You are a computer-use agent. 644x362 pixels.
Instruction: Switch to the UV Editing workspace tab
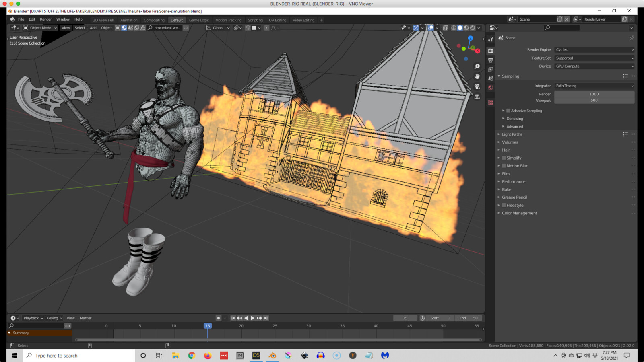pos(277,20)
